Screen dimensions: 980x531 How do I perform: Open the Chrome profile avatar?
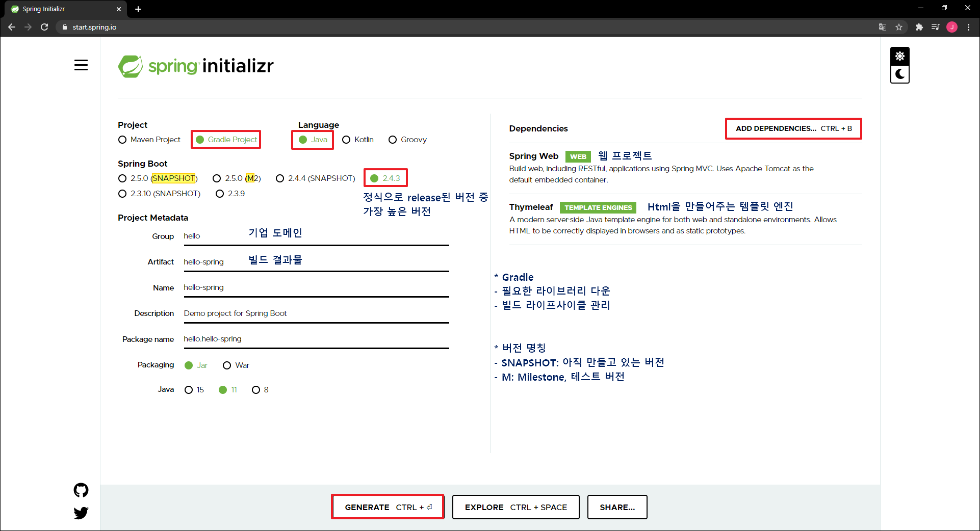point(952,27)
